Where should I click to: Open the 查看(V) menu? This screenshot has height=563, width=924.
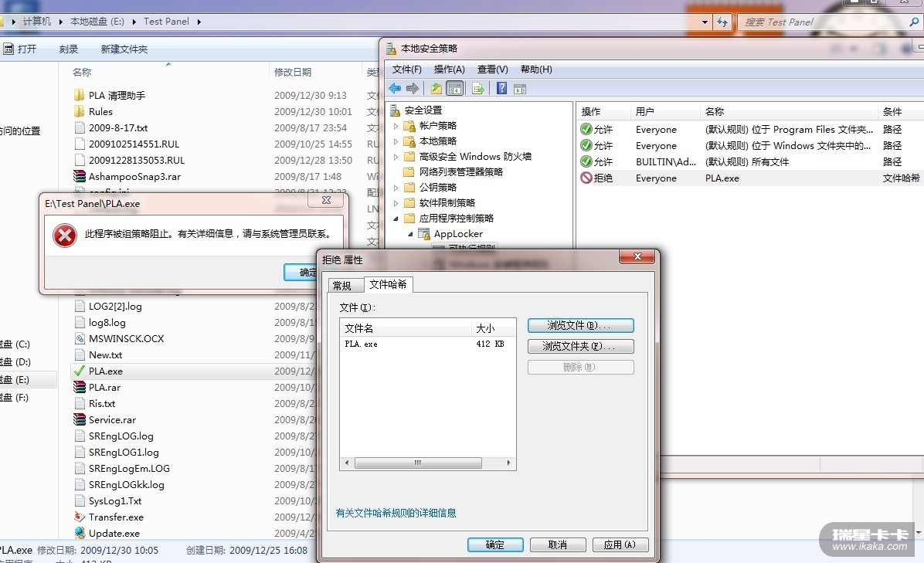[x=492, y=69]
